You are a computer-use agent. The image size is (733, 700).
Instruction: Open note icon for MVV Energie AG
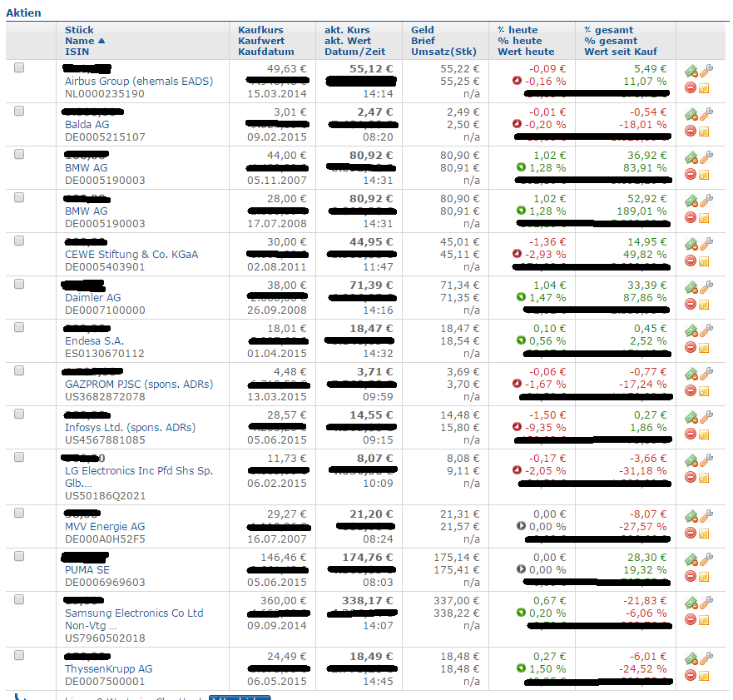704,534
